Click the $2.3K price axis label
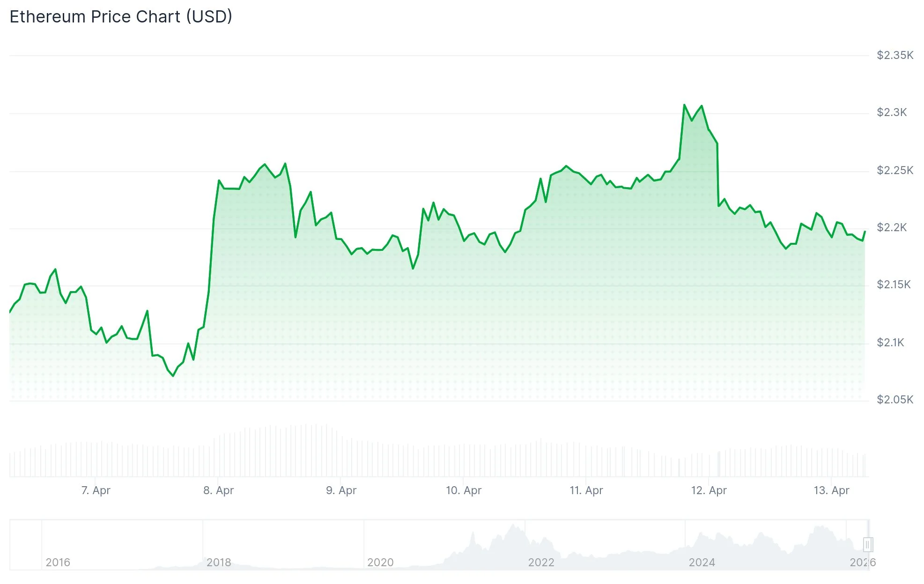This screenshot has height=584, width=924. (892, 112)
